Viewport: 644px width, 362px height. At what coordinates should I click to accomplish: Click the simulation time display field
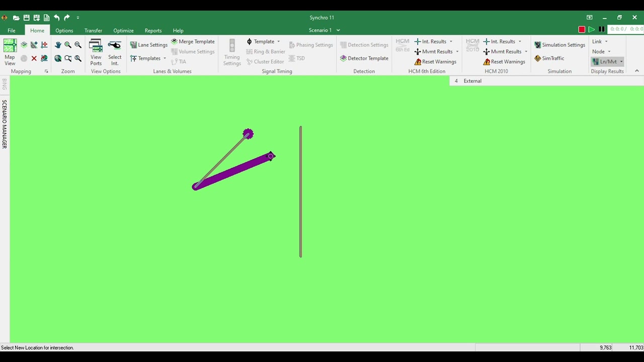click(626, 29)
